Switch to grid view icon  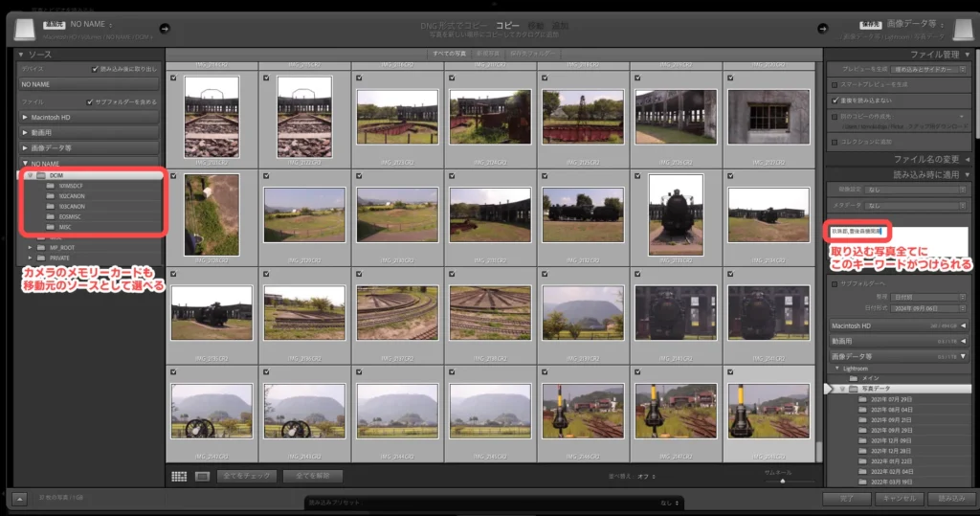[x=179, y=476]
